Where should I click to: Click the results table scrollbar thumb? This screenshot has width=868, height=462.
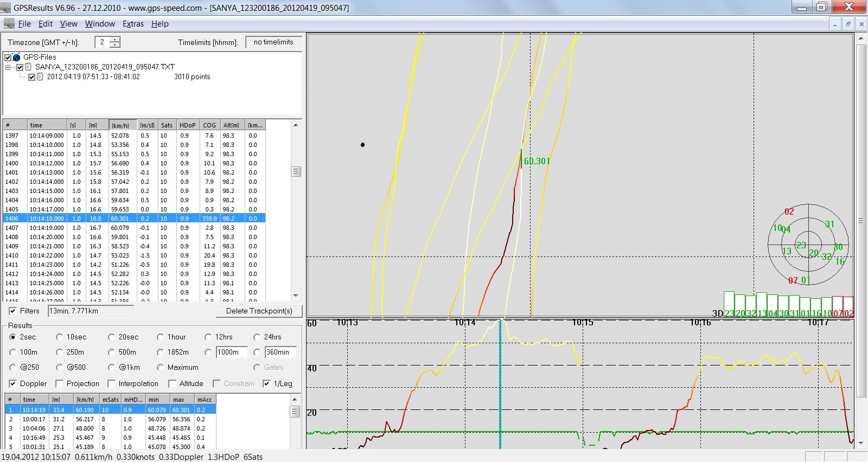click(295, 412)
